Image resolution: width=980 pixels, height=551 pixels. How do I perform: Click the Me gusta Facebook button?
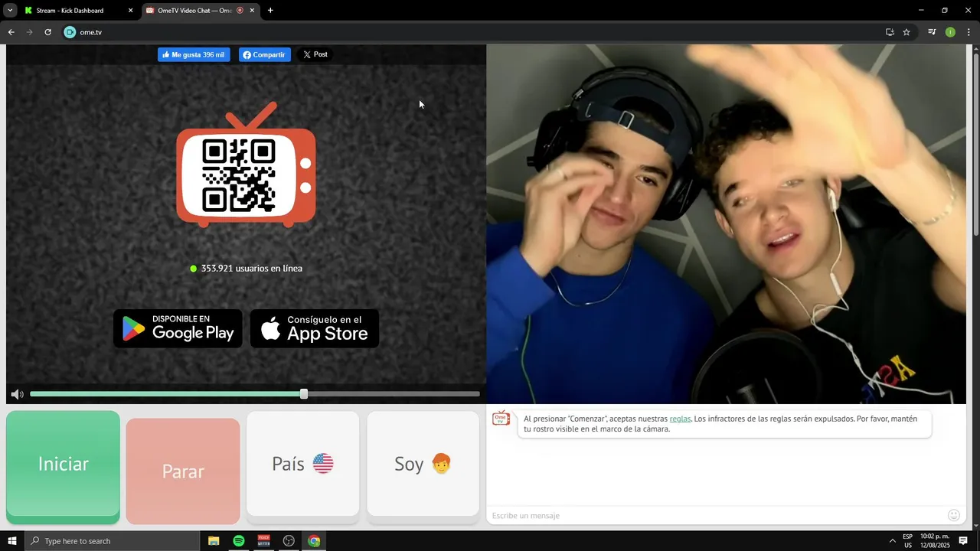[194, 55]
